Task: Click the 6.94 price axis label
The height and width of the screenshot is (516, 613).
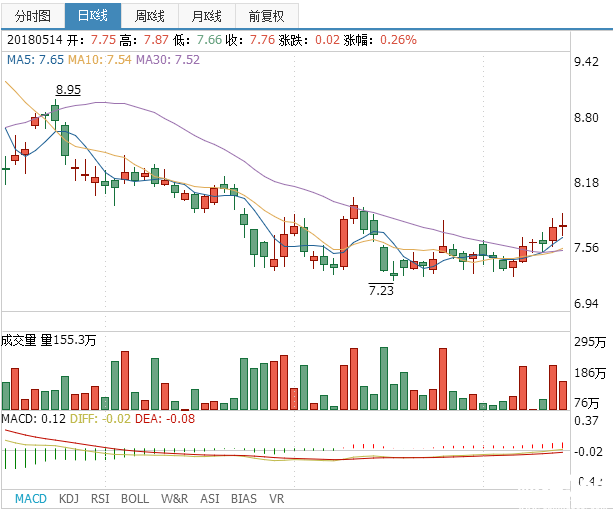Action: point(586,304)
